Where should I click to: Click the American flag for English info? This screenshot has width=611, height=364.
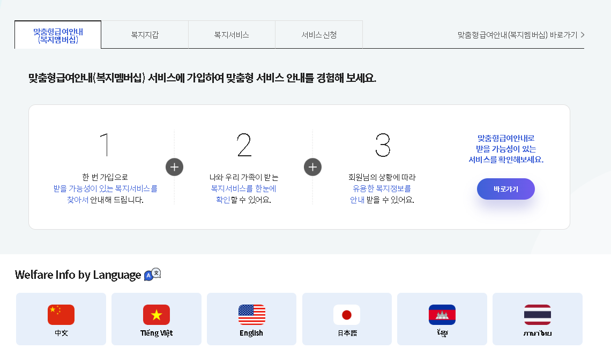251,315
